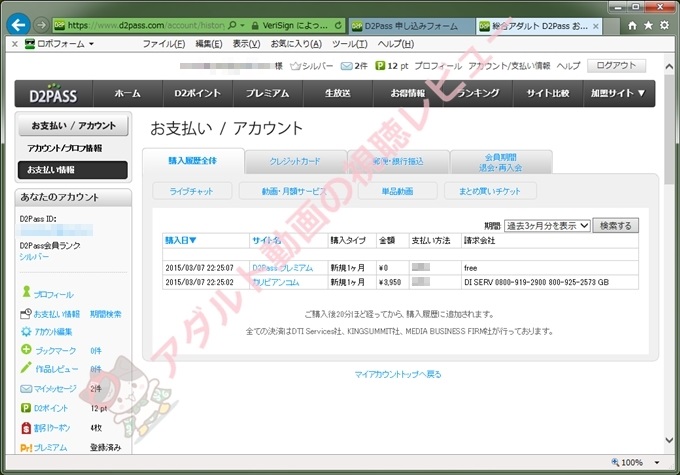
Task: Select the 購入履歴全体 tab
Action: coord(193,161)
